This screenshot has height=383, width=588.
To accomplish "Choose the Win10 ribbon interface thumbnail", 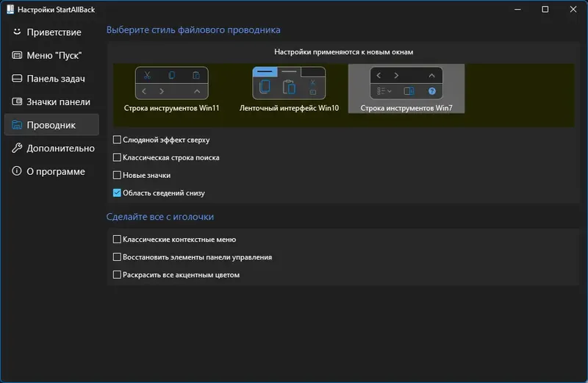I will point(289,83).
